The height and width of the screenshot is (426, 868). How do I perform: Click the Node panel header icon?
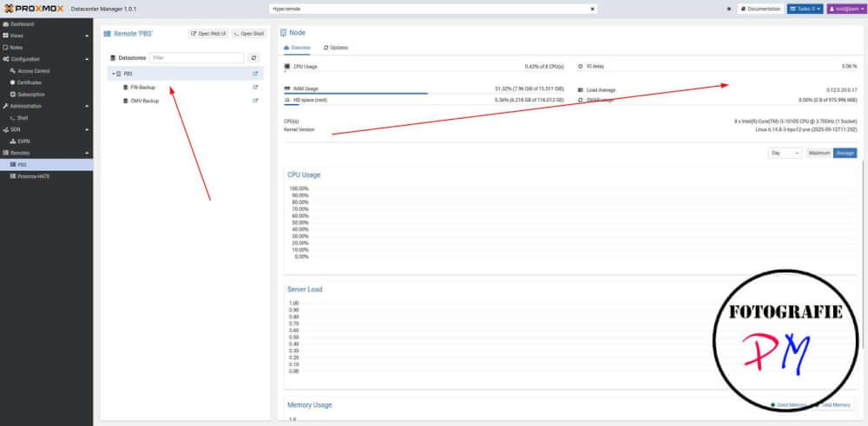284,33
